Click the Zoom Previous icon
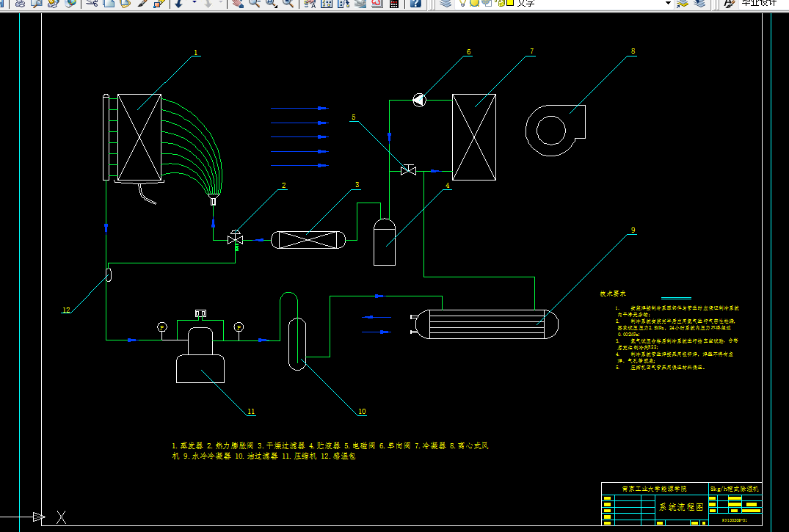This screenshot has height=532, width=789. click(288, 2)
